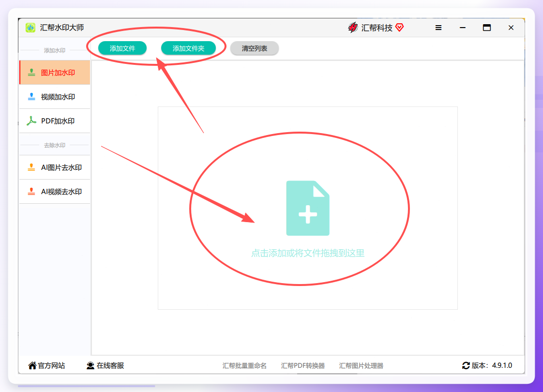Screen dimensions: 543x392
Task: Click the orange stamp icon for AI图片去水印
Action: click(x=31, y=167)
